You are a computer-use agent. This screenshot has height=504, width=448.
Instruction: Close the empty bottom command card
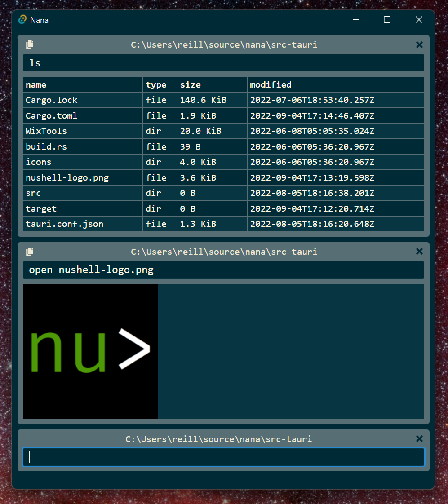tap(419, 439)
